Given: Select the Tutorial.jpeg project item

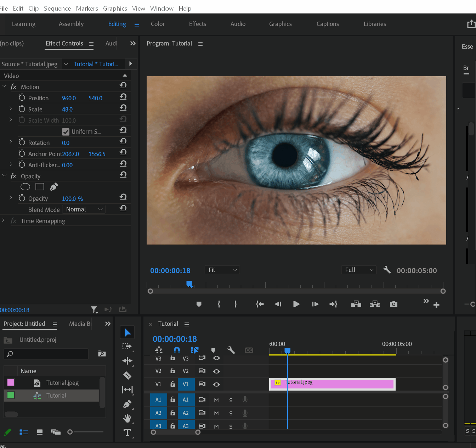Looking at the screenshot, I should [62, 383].
